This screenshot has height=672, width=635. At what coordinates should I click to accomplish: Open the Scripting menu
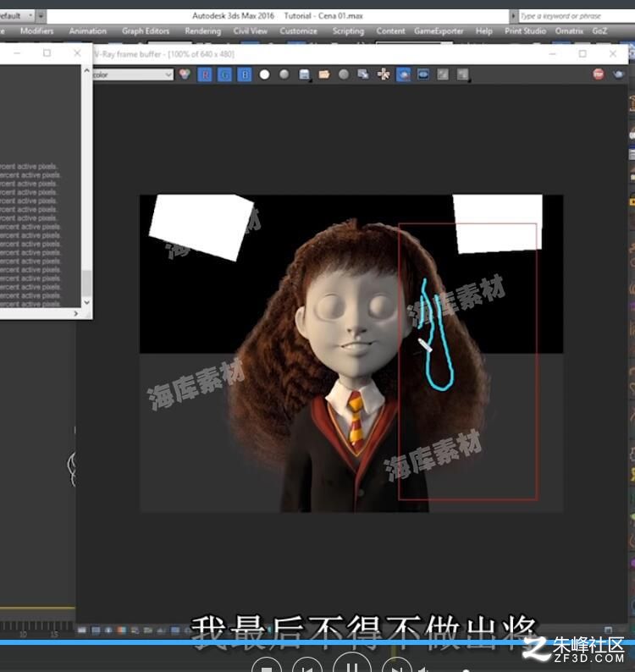click(x=348, y=30)
